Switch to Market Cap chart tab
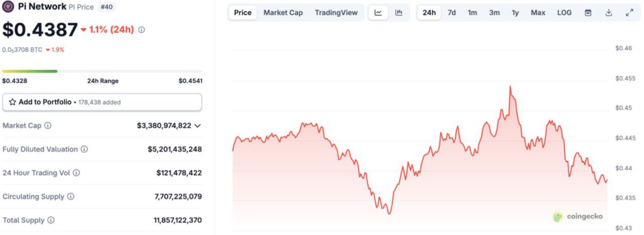The image size is (644, 235). point(283,13)
